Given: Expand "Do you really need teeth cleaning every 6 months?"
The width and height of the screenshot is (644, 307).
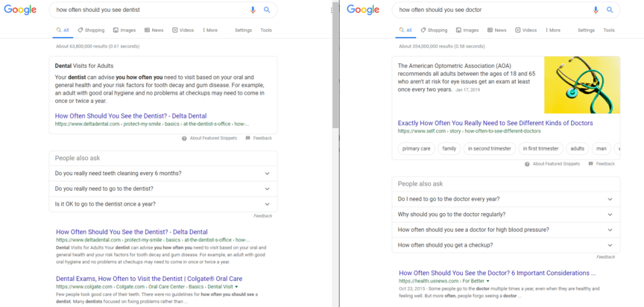Looking at the screenshot, I should click(163, 174).
